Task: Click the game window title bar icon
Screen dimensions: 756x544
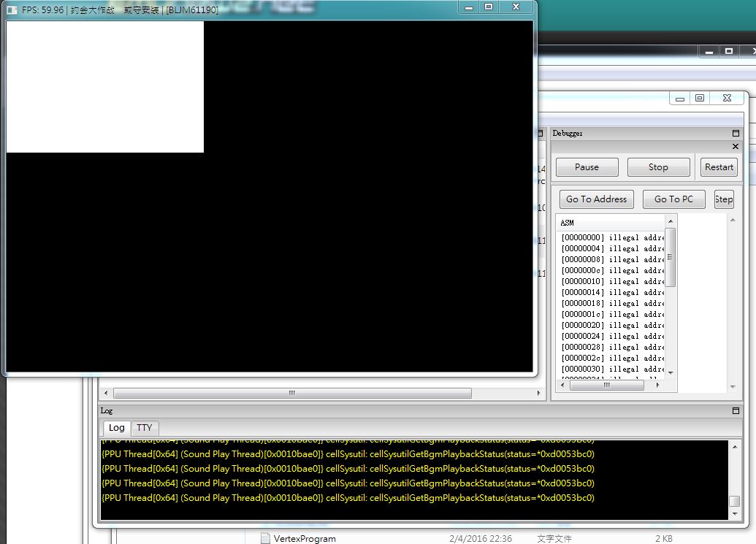Action: pyautogui.click(x=12, y=10)
